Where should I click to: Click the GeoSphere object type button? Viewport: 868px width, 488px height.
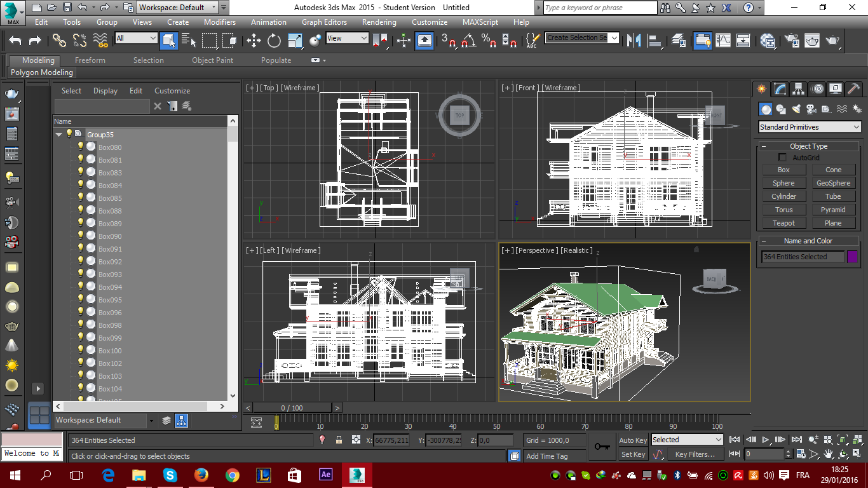pyautogui.click(x=833, y=183)
